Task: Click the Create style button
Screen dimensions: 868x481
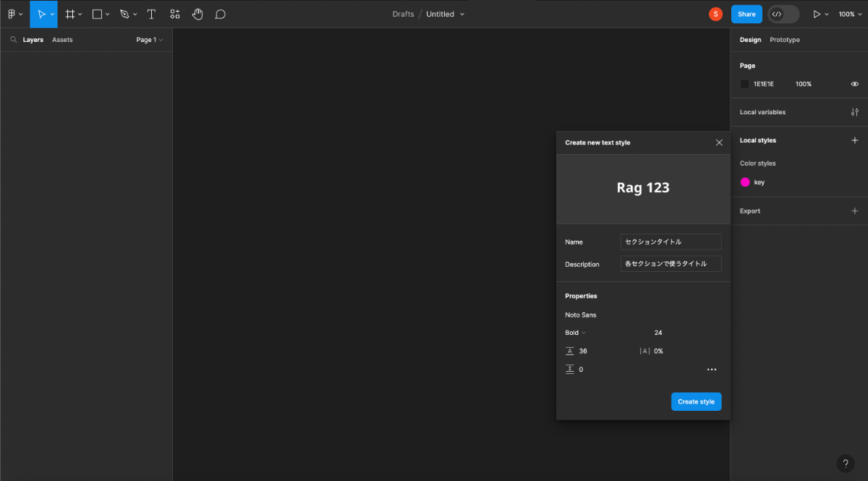Action: pos(696,401)
